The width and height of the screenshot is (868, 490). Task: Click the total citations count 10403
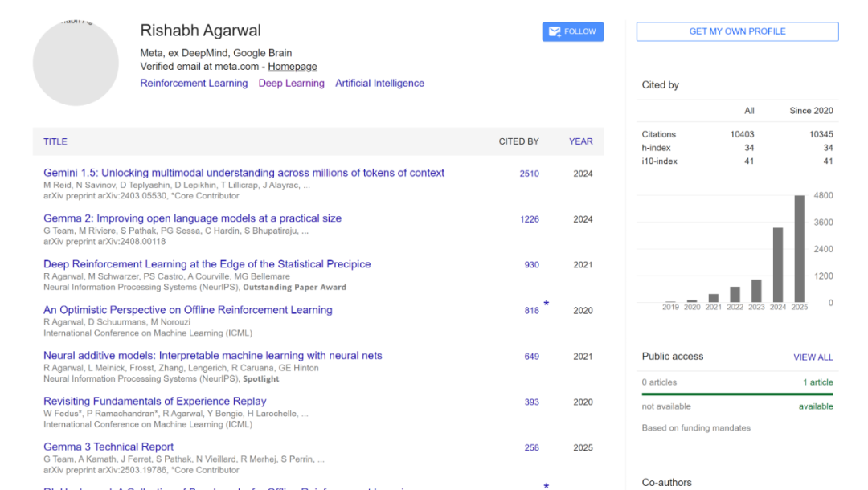tap(744, 133)
